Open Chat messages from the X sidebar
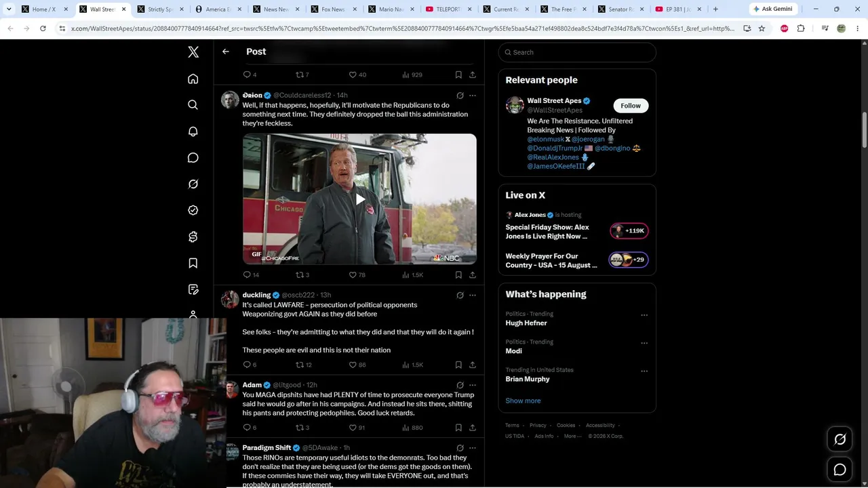The height and width of the screenshot is (488, 868). pos(193,157)
